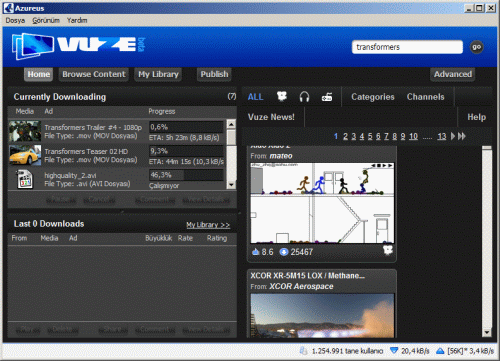This screenshot has width=500, height=361.
Task: Select Transformers Teaser 02 HD row
Action: [x=117, y=155]
